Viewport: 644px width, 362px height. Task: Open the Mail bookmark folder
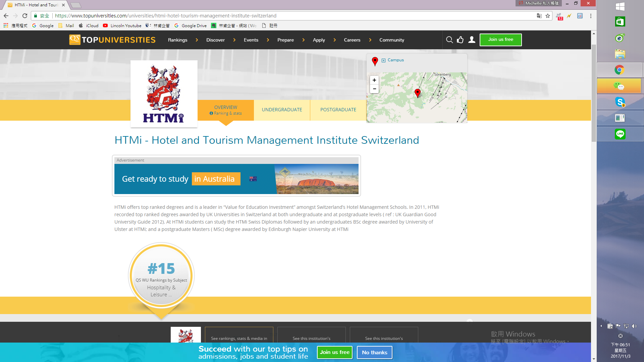(x=66, y=25)
